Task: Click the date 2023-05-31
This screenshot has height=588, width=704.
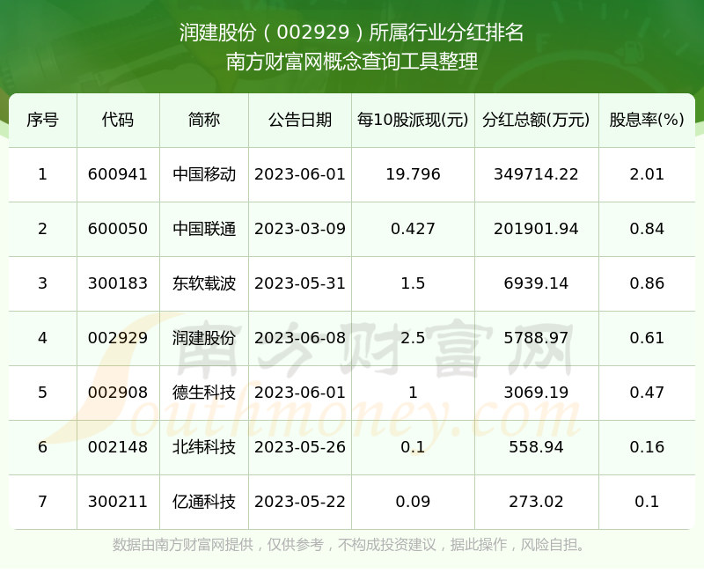Action: point(300,283)
